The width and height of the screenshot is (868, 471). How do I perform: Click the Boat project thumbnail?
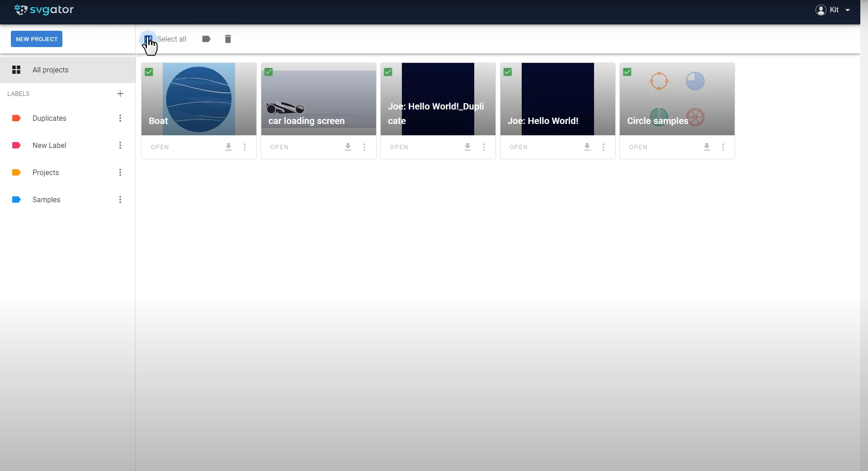click(199, 99)
